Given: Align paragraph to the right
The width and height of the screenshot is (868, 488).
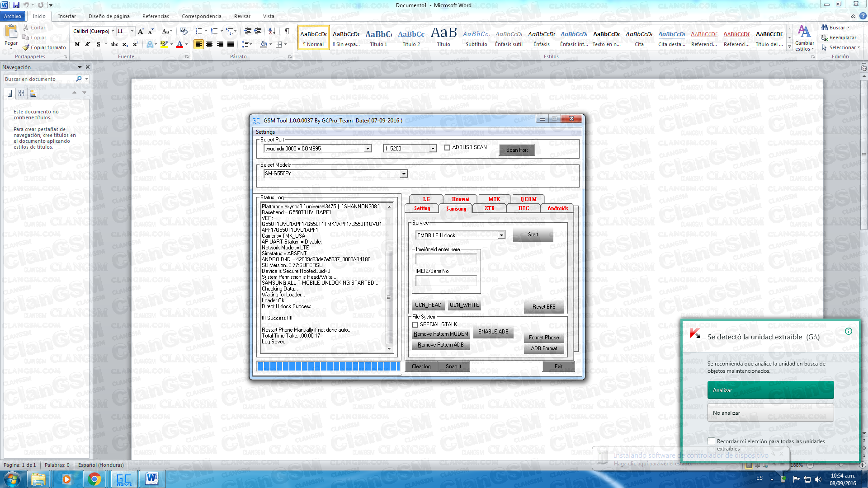Looking at the screenshot, I should click(x=220, y=44).
